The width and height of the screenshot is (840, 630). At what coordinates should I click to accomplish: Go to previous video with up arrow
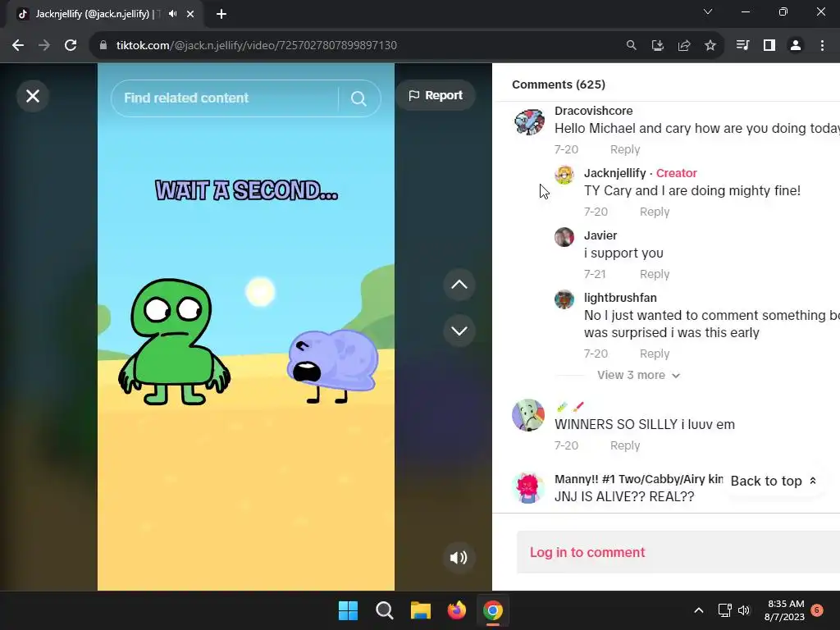459,285
